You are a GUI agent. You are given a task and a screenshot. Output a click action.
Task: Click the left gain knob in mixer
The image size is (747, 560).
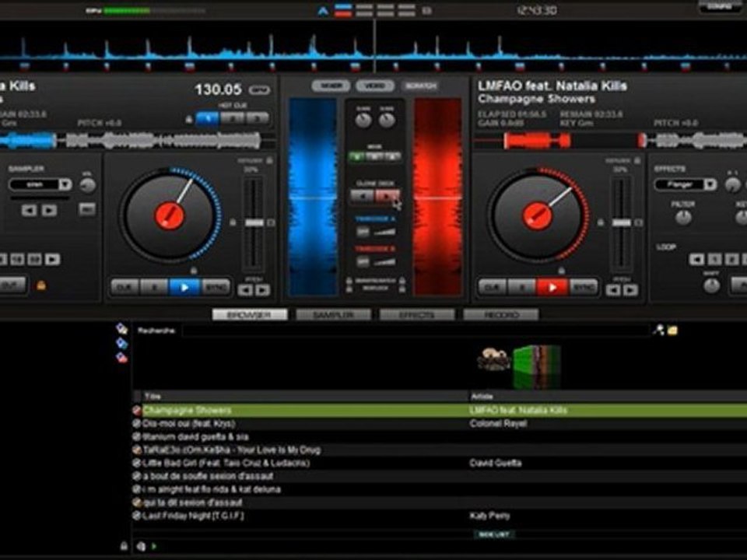pyautogui.click(x=363, y=120)
